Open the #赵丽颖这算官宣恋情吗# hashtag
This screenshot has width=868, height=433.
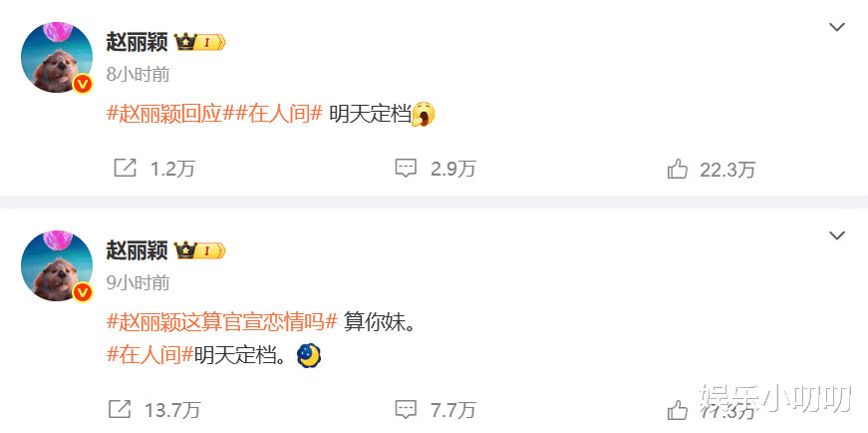click(222, 322)
